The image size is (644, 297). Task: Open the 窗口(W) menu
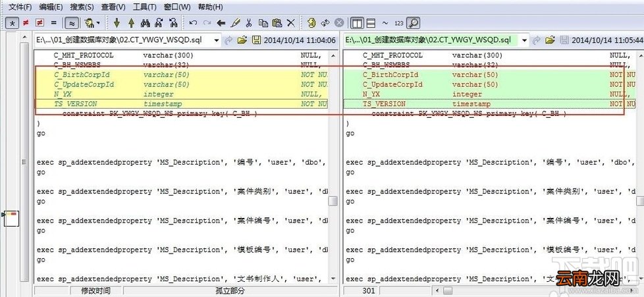point(177,7)
